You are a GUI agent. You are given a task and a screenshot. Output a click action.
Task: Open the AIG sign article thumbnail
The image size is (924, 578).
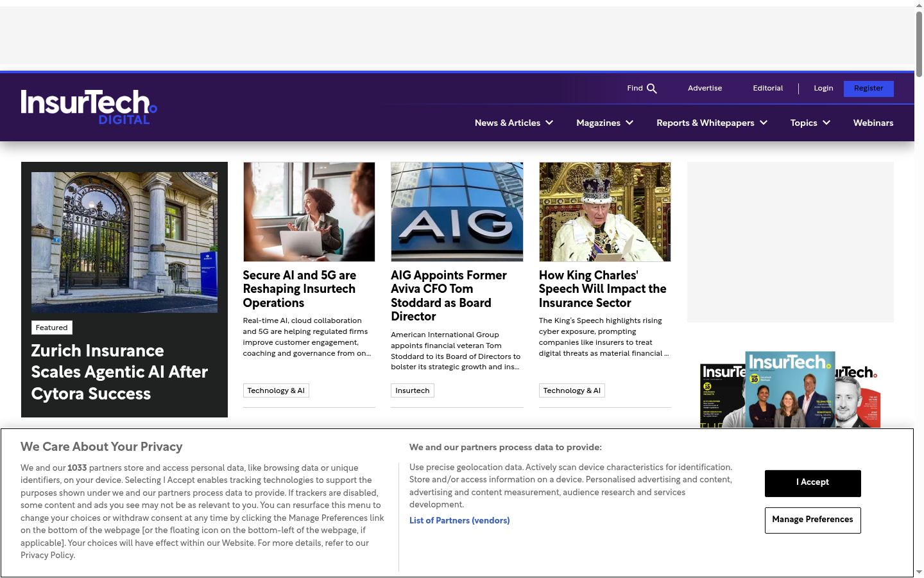(x=457, y=212)
